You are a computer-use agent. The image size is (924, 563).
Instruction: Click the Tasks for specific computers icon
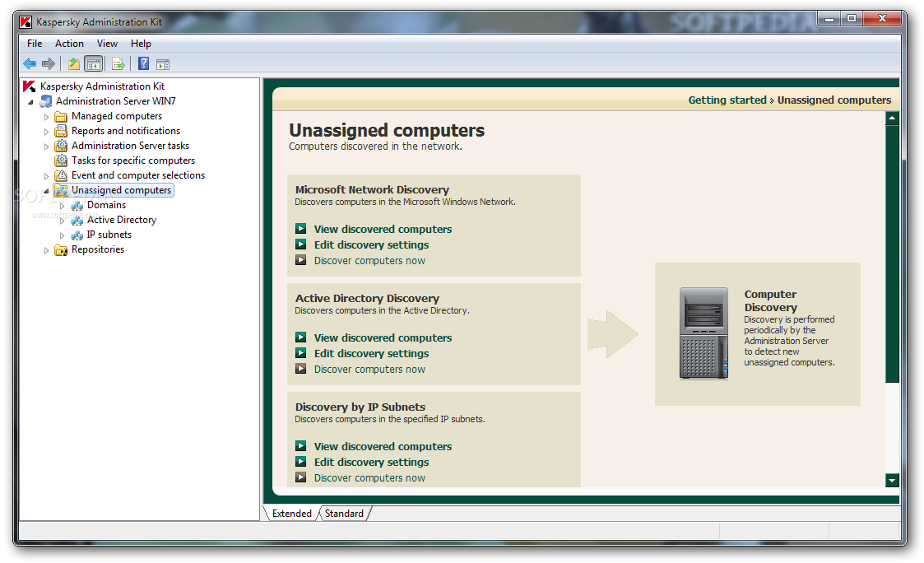click(61, 161)
